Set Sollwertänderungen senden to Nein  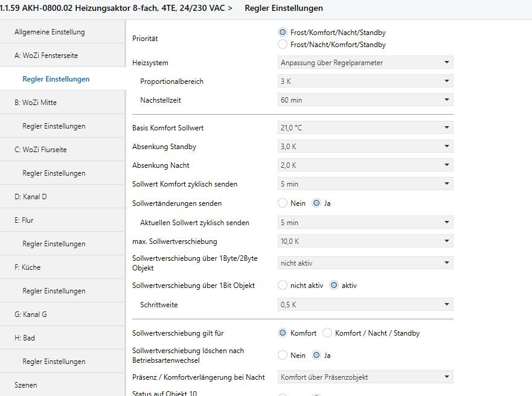283,203
